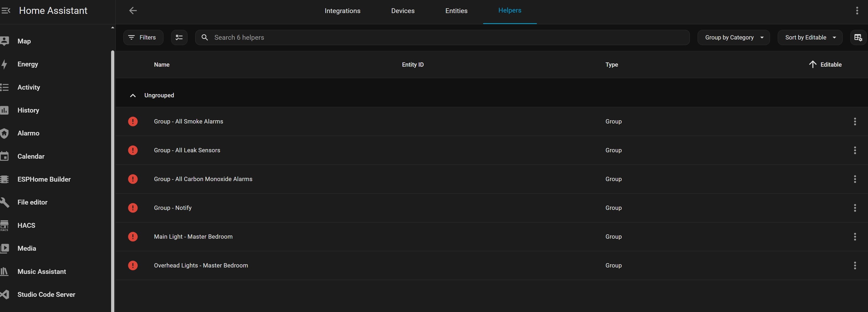
Task: Switch to Entities tab
Action: click(456, 11)
